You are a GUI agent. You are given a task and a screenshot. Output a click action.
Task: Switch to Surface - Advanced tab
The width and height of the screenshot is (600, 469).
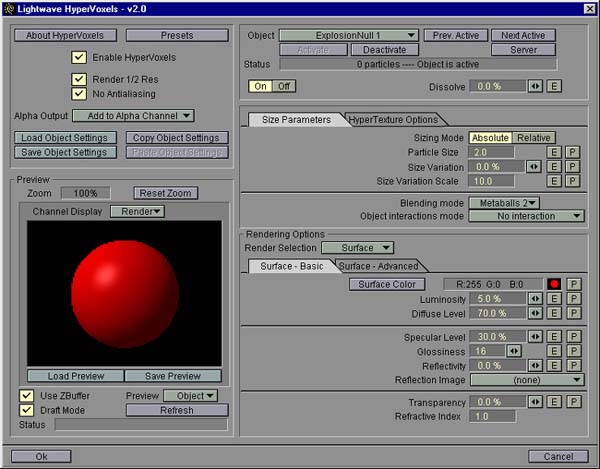click(x=379, y=266)
